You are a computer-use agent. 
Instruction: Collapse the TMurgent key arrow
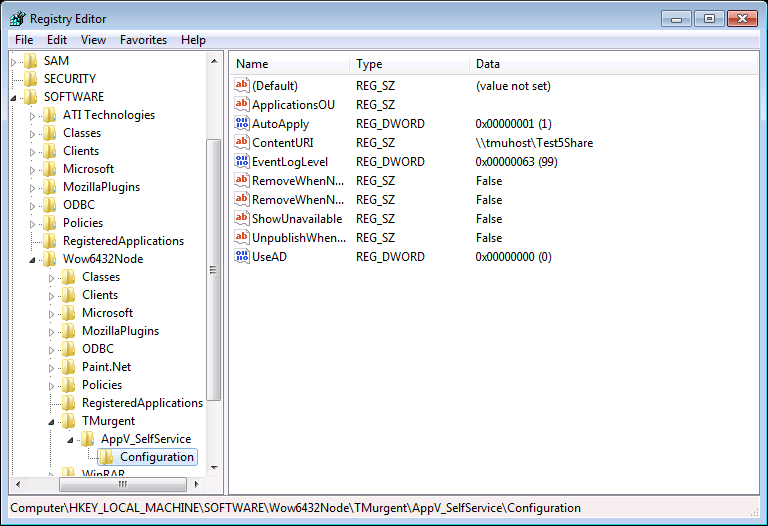pyautogui.click(x=52, y=422)
